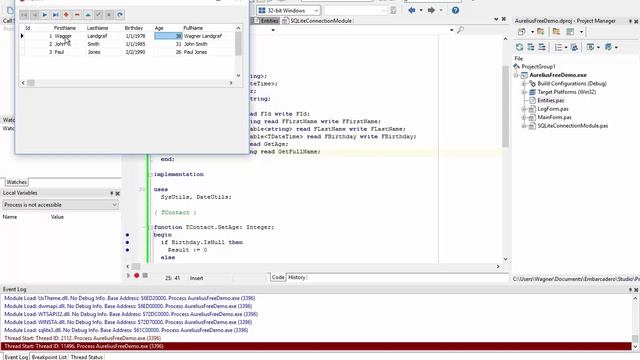Pin the Local Variables panel
640x360 pixels.
(111, 193)
